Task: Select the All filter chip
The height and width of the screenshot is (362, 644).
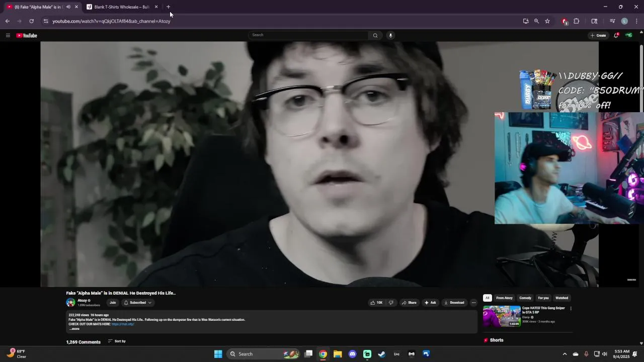Action: [x=487, y=298]
